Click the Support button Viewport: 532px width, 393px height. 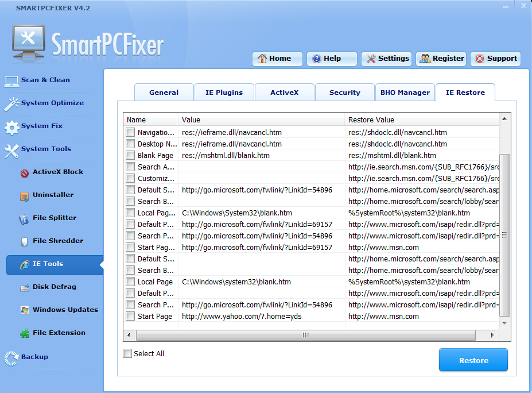point(496,59)
